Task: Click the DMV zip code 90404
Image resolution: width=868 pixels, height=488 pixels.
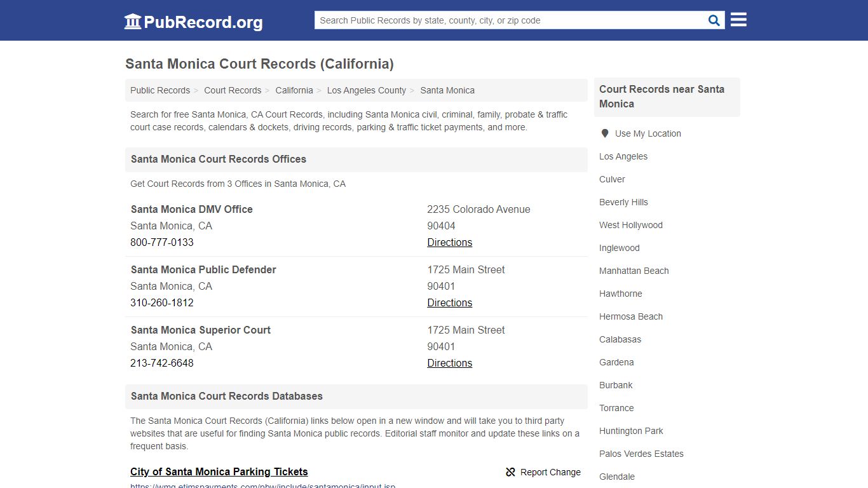Action: click(x=441, y=226)
